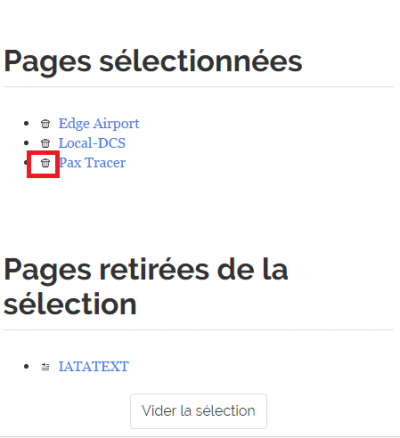Click the word sélection in the lower heading

[x=70, y=304]
